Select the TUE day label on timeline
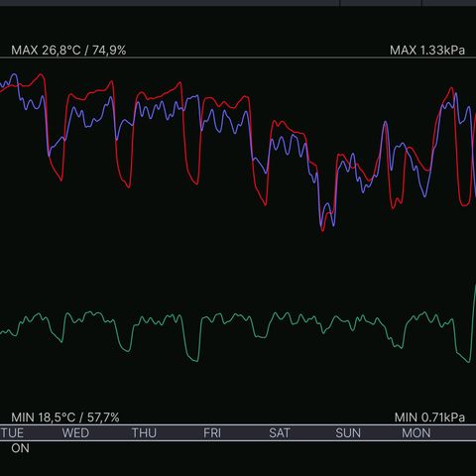The width and height of the screenshot is (476, 476). point(12,433)
